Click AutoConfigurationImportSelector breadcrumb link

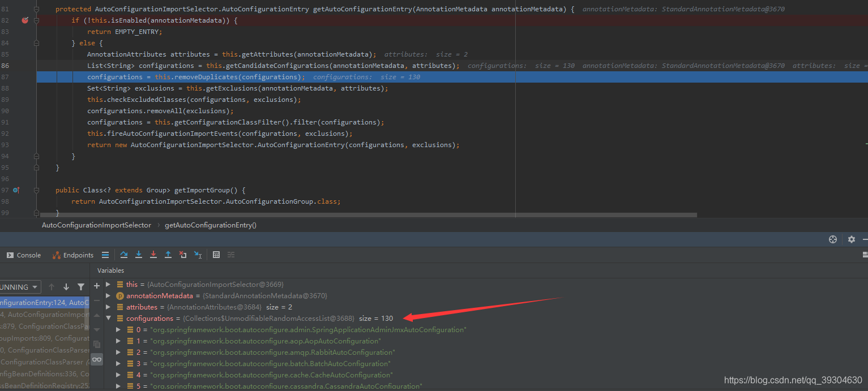(x=96, y=225)
